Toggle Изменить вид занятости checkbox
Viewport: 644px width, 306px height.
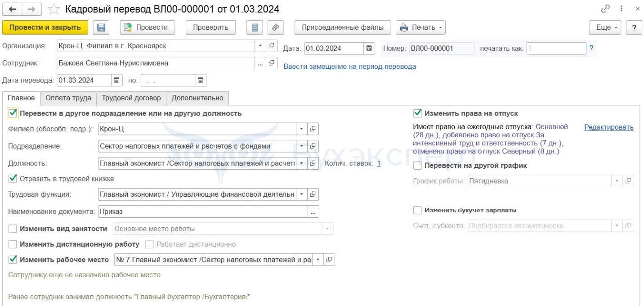(13, 229)
